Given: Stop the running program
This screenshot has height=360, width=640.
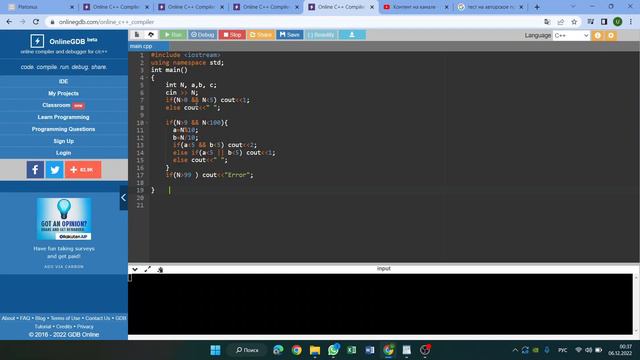Looking at the screenshot, I should (x=232, y=35).
